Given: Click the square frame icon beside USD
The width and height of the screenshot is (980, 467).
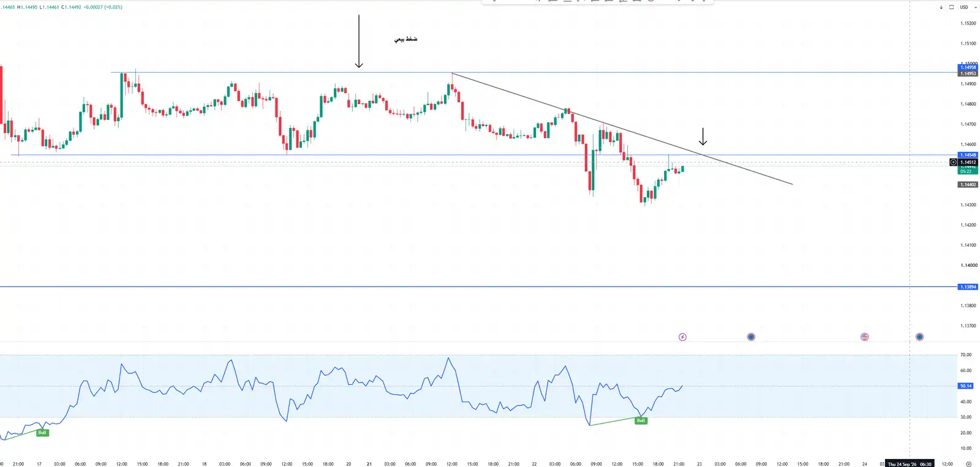Looking at the screenshot, I should click(x=951, y=7).
